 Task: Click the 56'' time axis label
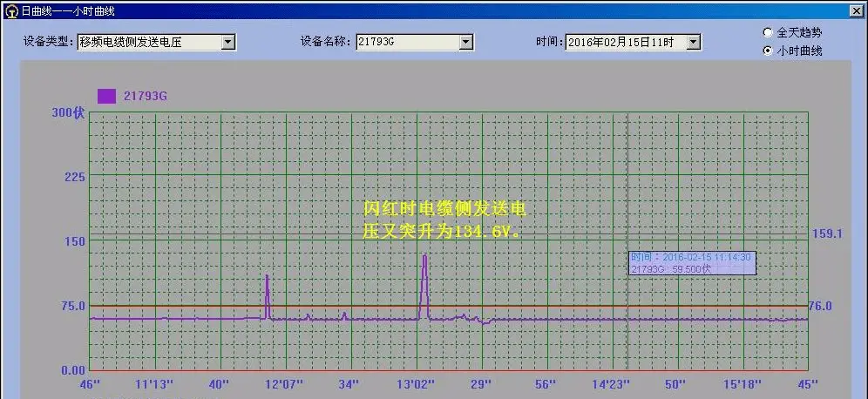546,384
